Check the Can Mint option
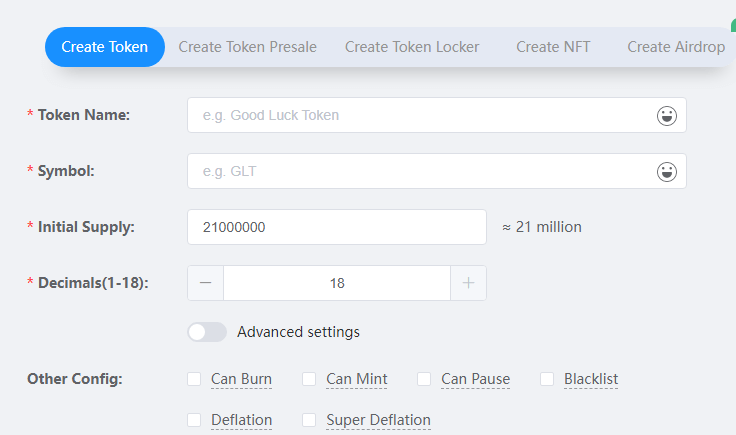 tap(309, 379)
